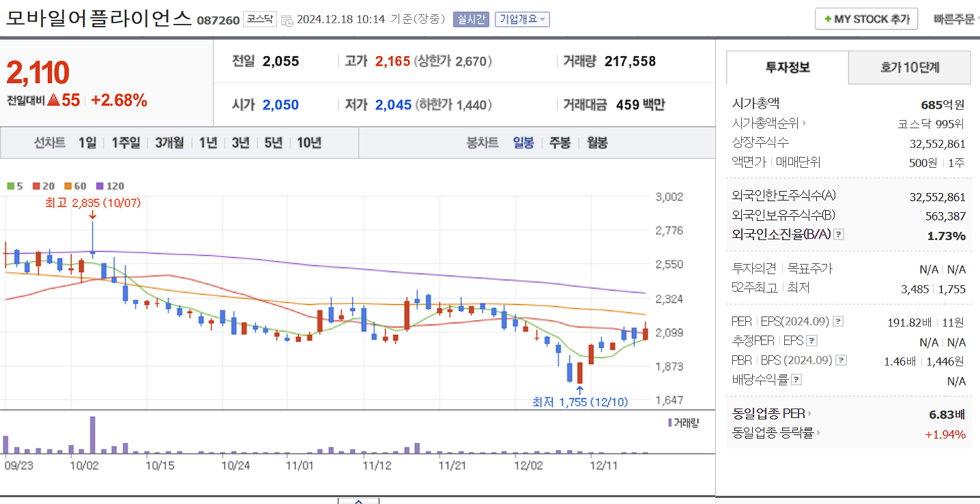Select the 3개월 chart tab
This screenshot has height=504, width=980.
[x=169, y=143]
